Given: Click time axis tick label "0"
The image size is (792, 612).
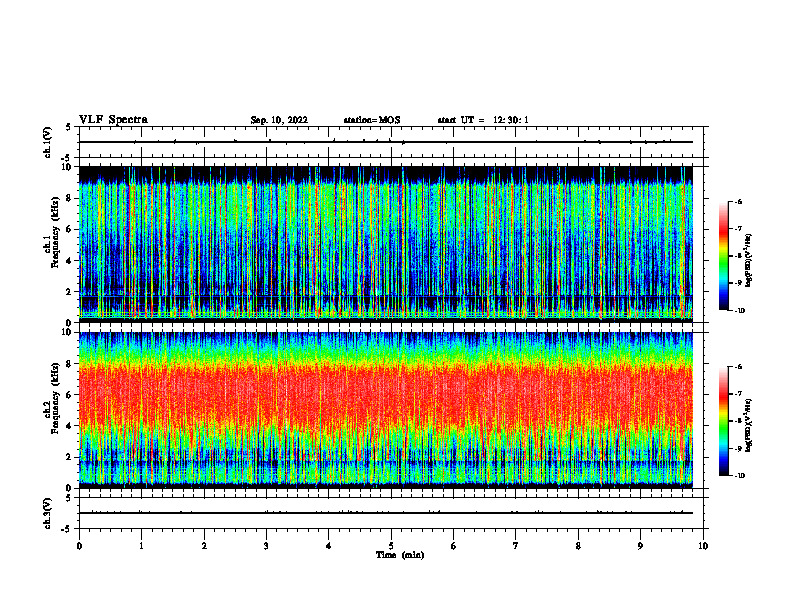Looking at the screenshot, I should 79,546.
